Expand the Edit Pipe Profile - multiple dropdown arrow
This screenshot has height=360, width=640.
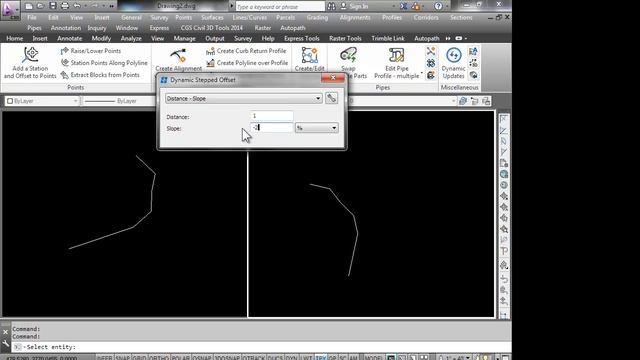422,73
